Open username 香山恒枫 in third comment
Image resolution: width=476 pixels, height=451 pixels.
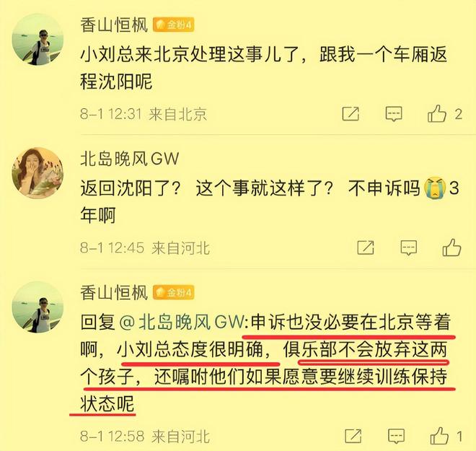click(114, 292)
